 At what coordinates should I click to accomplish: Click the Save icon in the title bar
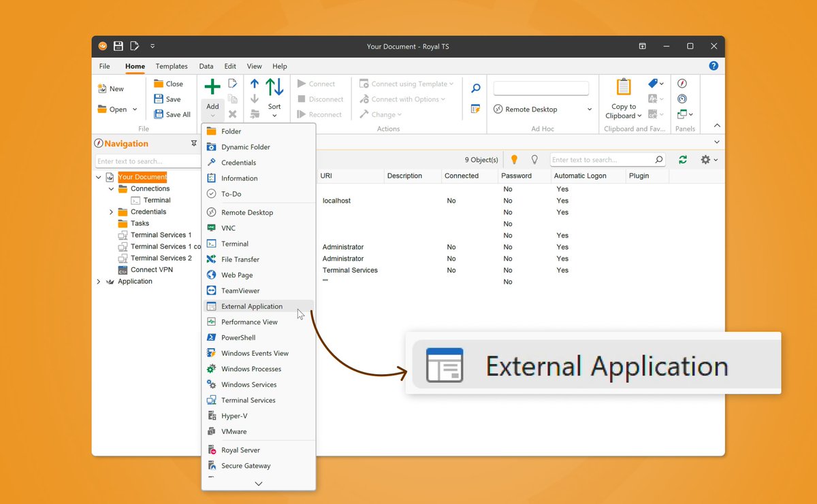(118, 46)
